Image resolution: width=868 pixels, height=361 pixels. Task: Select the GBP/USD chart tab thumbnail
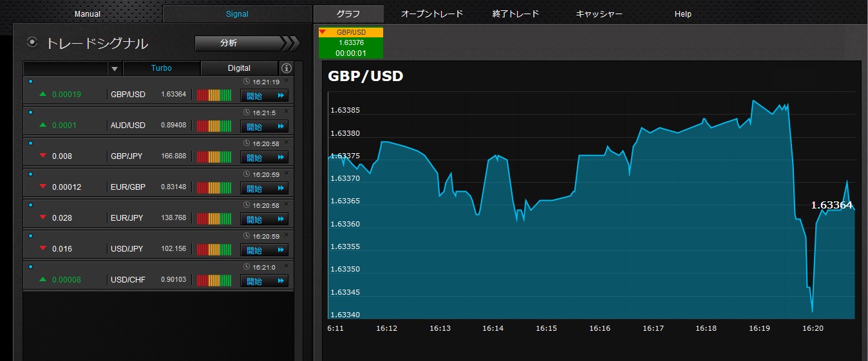[x=351, y=42]
